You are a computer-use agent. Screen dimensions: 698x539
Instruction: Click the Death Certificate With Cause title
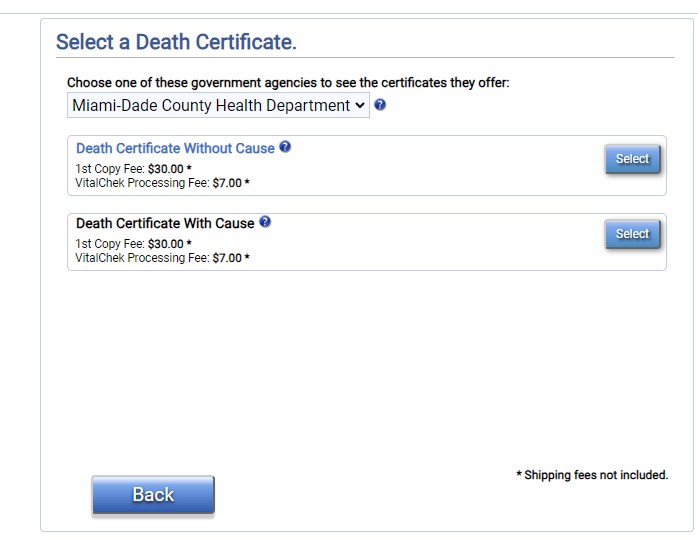click(x=165, y=223)
